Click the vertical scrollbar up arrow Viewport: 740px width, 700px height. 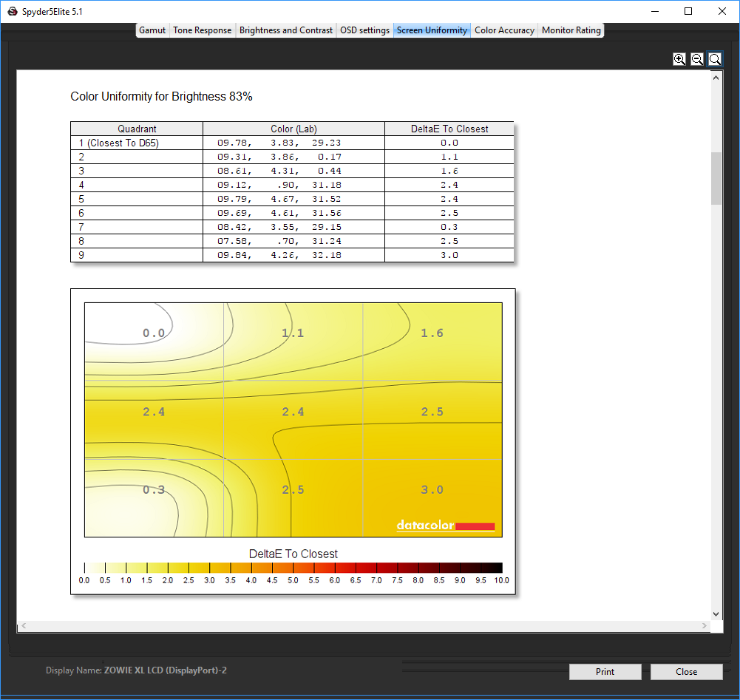(716, 76)
